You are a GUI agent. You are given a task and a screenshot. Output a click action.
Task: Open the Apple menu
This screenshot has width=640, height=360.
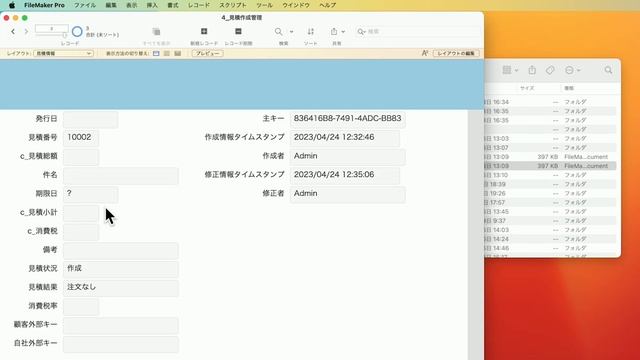12,5
